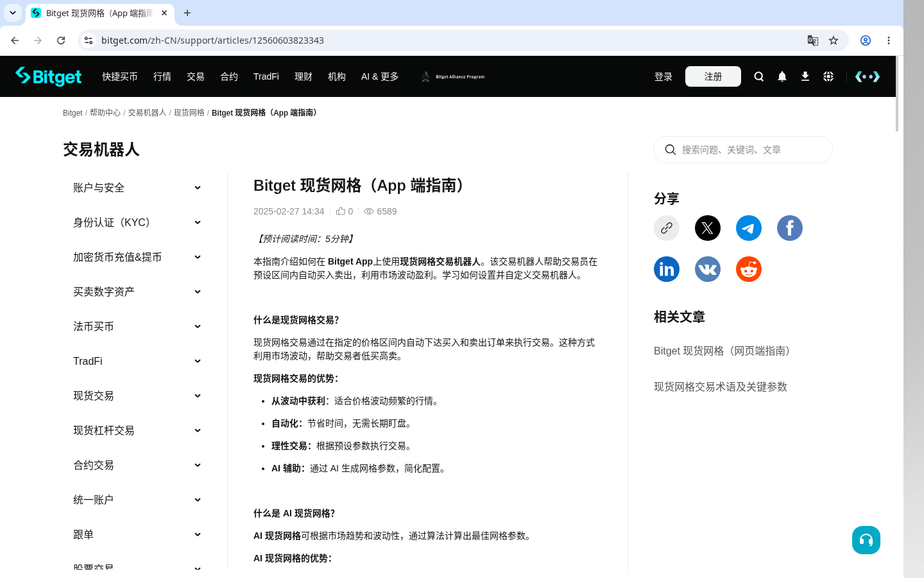Expand 法币买币 section
The image size is (924, 578).
click(137, 326)
